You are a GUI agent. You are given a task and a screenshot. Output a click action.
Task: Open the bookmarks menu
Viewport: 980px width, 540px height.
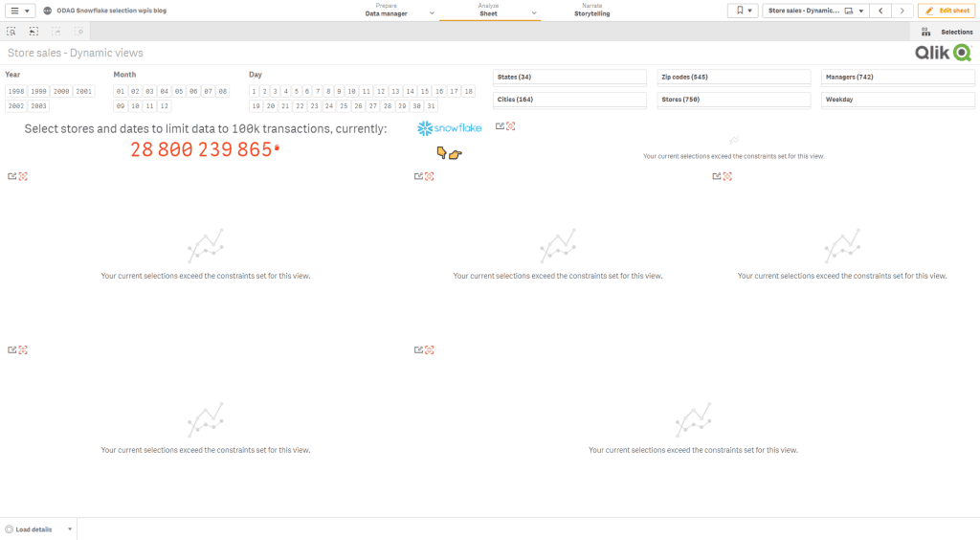(x=742, y=11)
